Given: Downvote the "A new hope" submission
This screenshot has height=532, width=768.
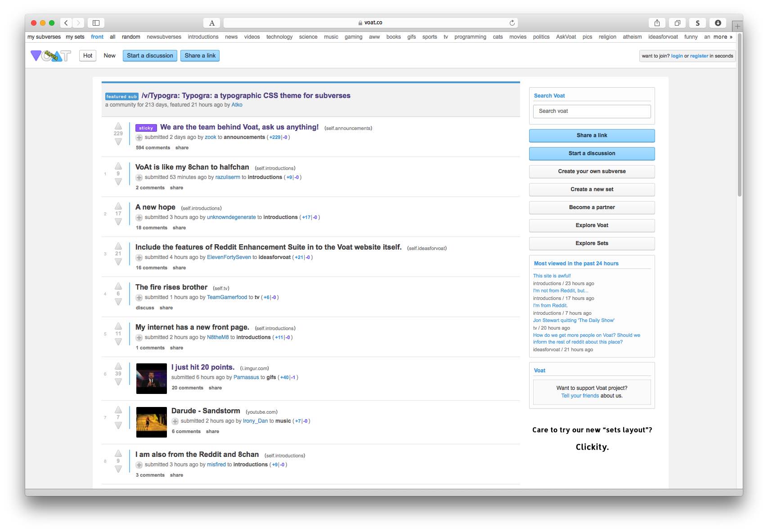Looking at the screenshot, I should coord(118,221).
